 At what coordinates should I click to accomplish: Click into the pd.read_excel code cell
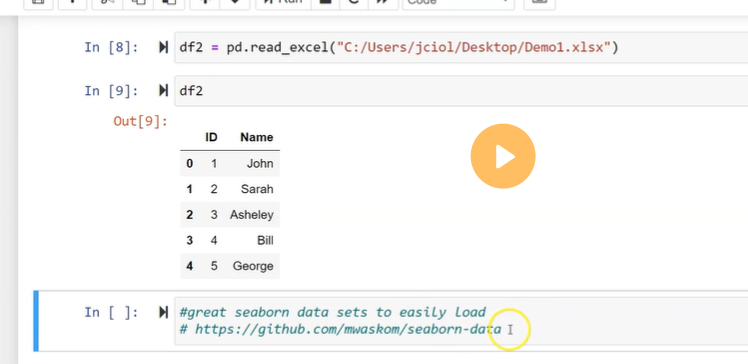(x=461, y=47)
